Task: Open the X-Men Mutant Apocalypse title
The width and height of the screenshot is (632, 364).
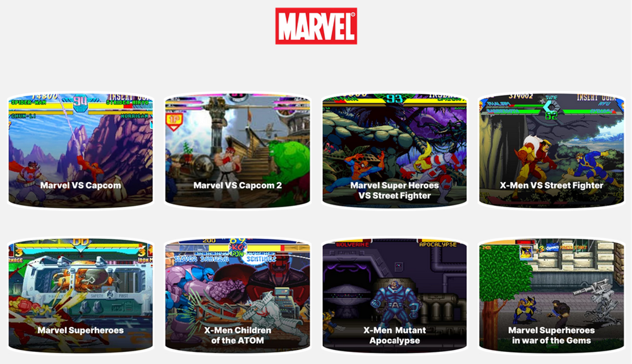Action: pyautogui.click(x=394, y=335)
